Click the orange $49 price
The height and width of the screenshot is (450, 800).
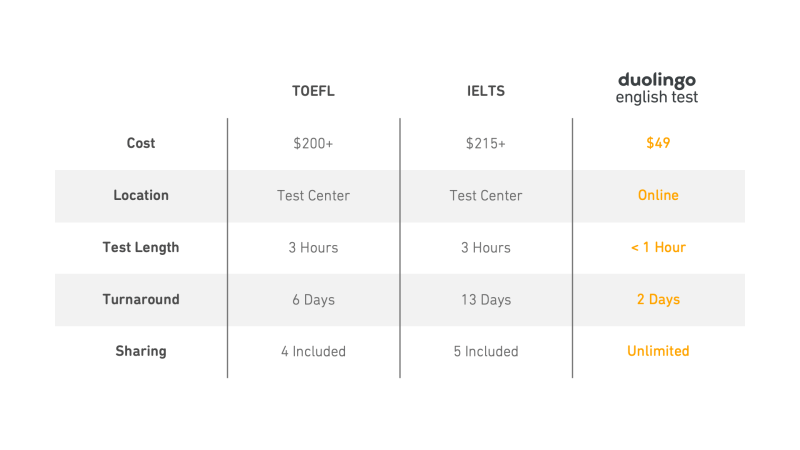tap(658, 143)
